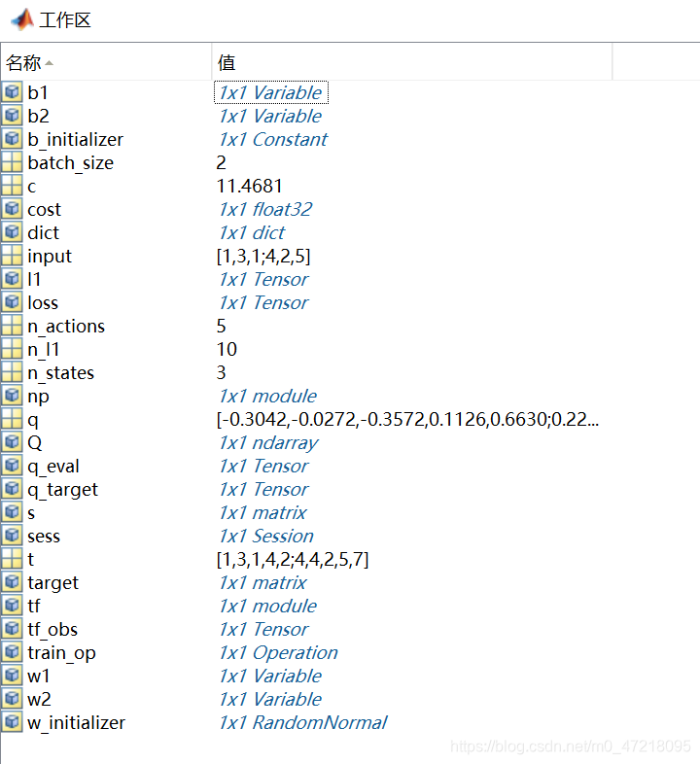This screenshot has width=700, height=764.
Task: Click the w1 Variable object icon
Action: coord(12,676)
